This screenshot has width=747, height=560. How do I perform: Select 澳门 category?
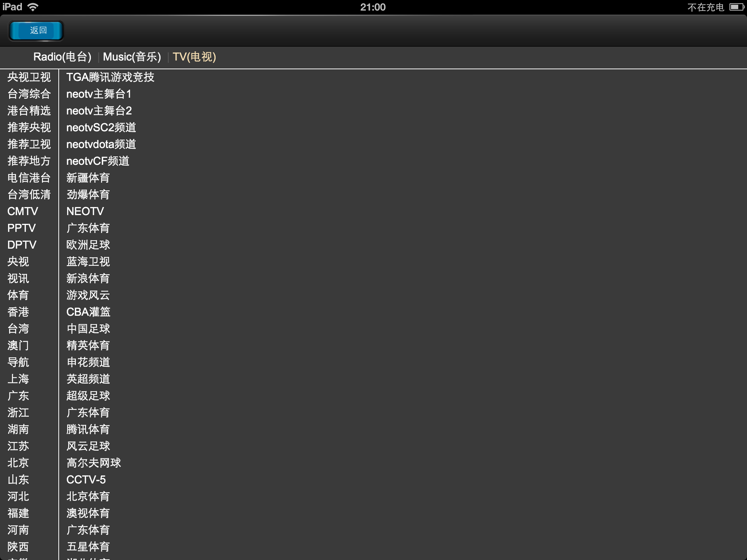(18, 346)
